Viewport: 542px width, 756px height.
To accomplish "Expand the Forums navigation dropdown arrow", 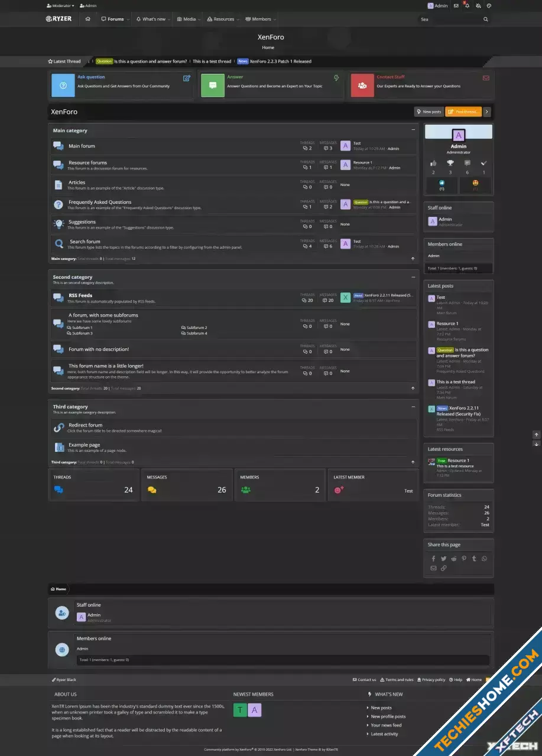I will click(128, 19).
